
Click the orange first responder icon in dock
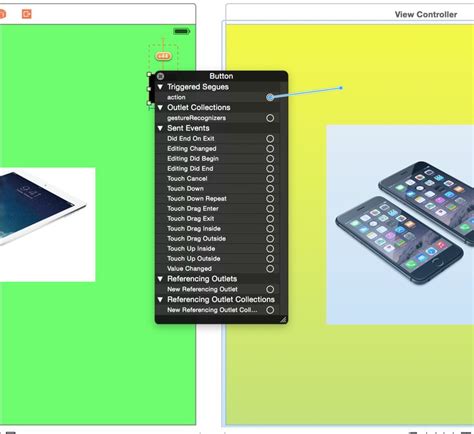(x=2, y=14)
